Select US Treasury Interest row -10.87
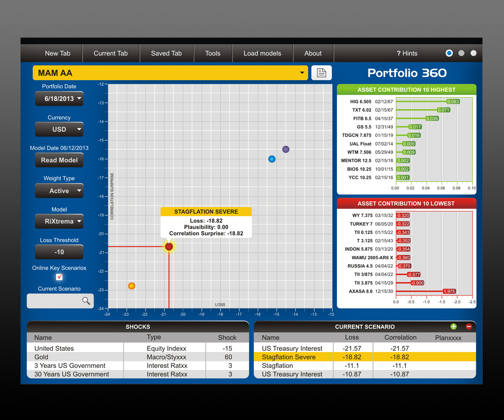 coord(365,374)
